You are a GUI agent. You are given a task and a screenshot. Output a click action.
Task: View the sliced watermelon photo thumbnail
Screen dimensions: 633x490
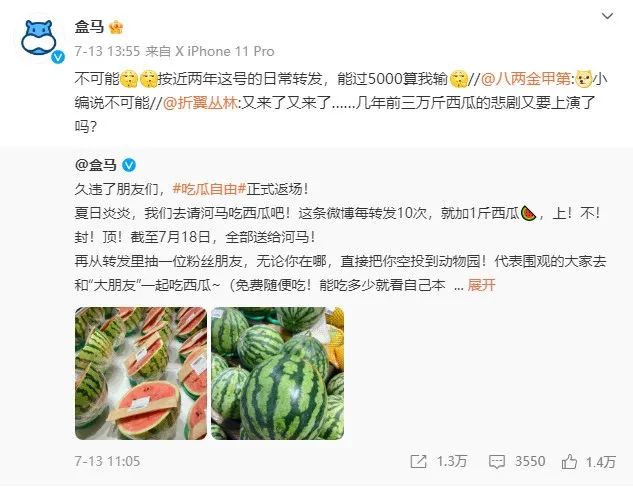141,373
